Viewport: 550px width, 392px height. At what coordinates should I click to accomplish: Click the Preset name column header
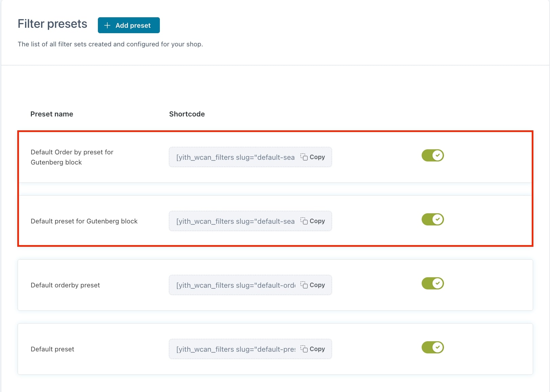(x=52, y=114)
